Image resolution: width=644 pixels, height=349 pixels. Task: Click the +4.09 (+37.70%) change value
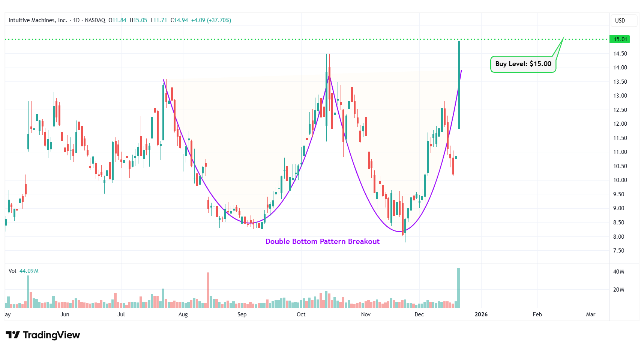click(x=211, y=20)
